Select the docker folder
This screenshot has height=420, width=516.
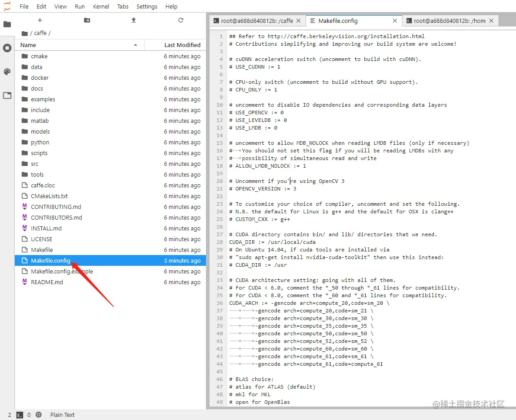pos(110,78)
